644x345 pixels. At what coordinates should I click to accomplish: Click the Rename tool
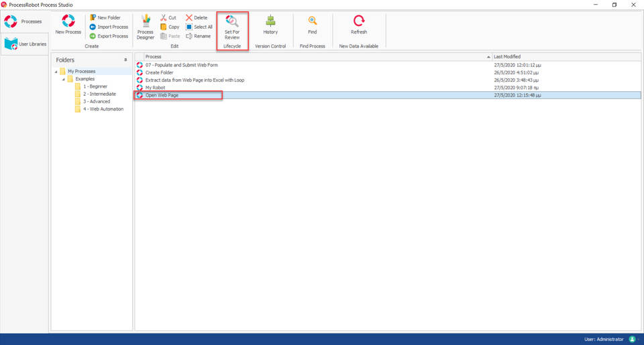(199, 36)
